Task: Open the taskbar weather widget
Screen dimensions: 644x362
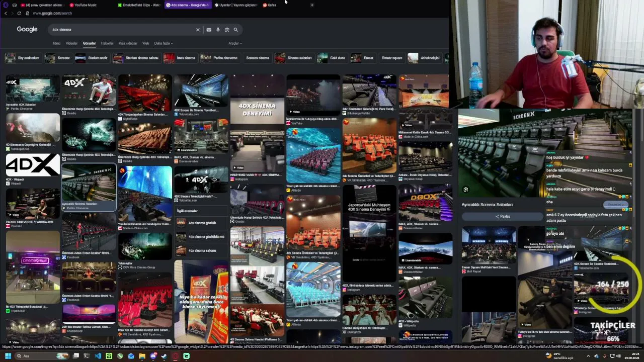Action: point(559,356)
